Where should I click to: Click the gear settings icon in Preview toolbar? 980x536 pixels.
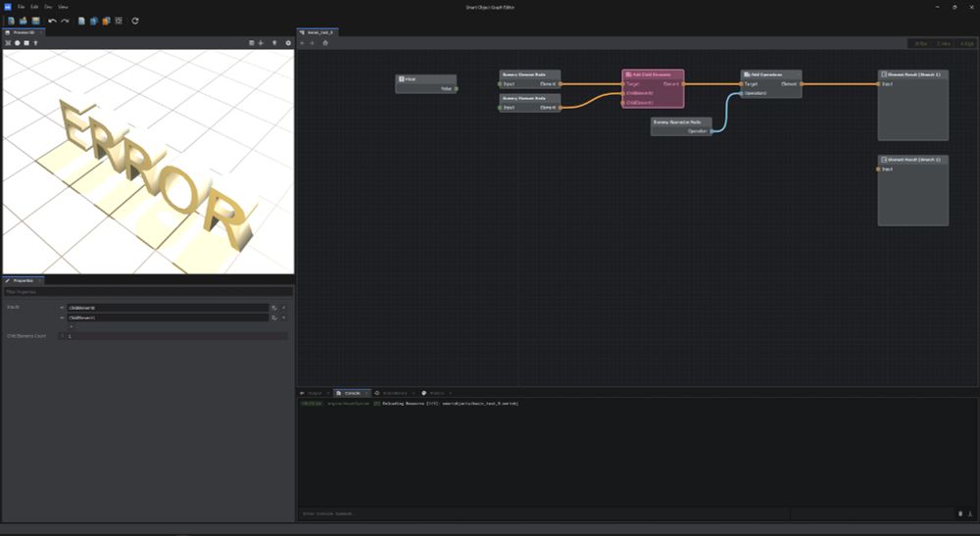point(288,43)
